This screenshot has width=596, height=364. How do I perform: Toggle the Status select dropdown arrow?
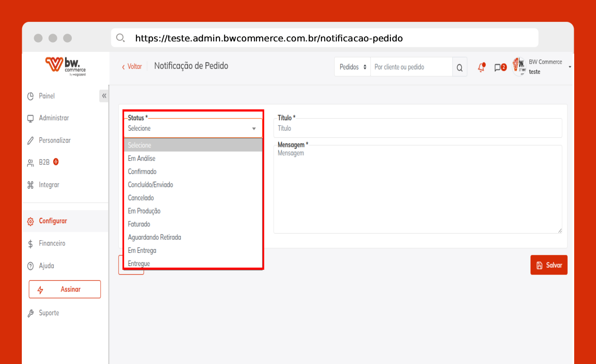pos(254,129)
